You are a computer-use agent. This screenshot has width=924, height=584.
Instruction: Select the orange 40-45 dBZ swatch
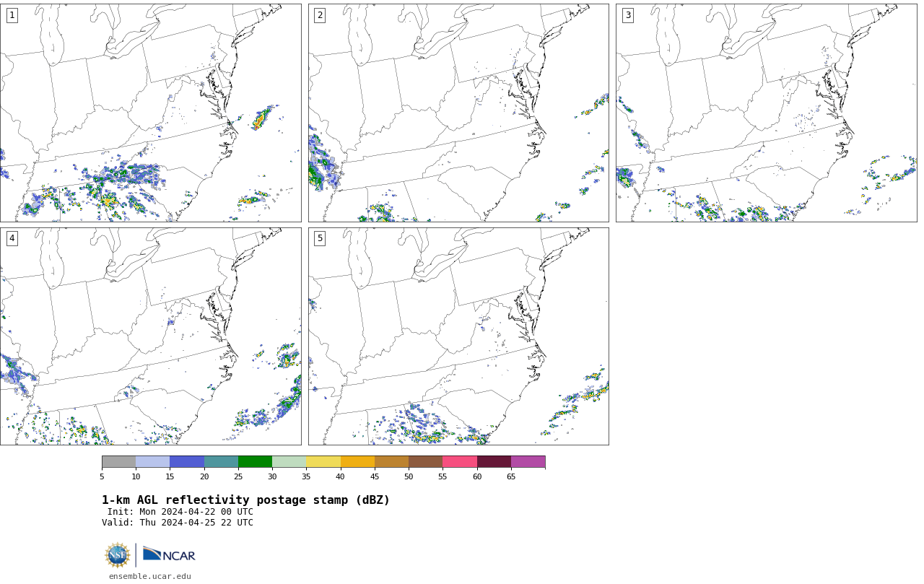[x=357, y=462]
